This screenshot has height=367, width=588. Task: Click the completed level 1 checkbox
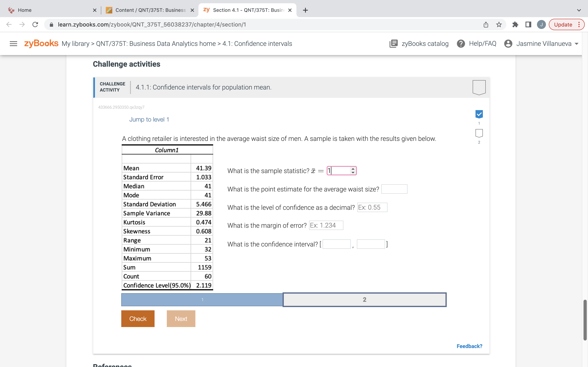[x=479, y=114]
